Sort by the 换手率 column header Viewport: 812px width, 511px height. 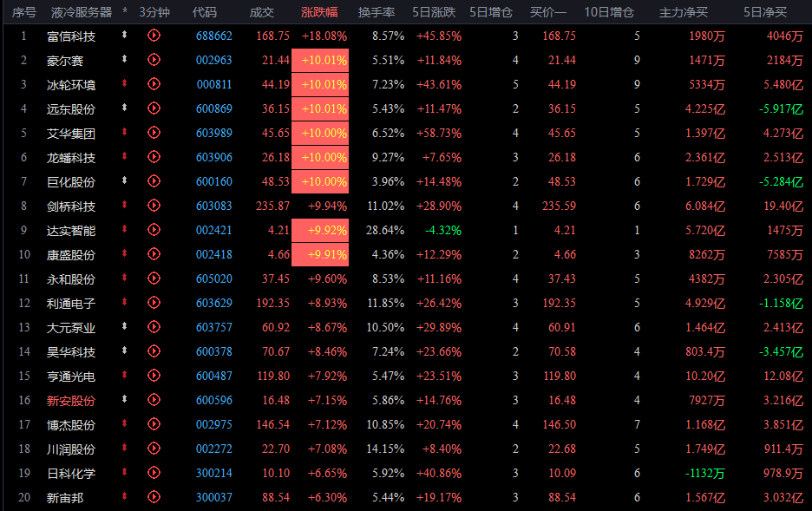[x=377, y=12]
